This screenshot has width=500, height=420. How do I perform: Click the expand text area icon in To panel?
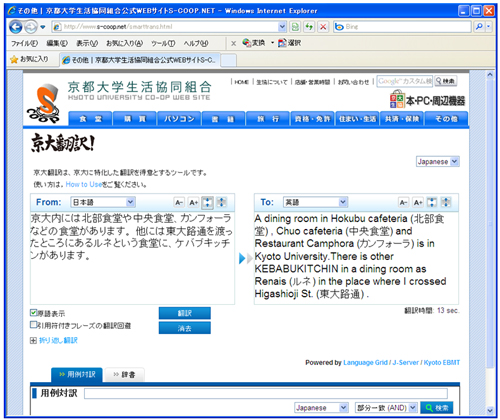point(446,202)
